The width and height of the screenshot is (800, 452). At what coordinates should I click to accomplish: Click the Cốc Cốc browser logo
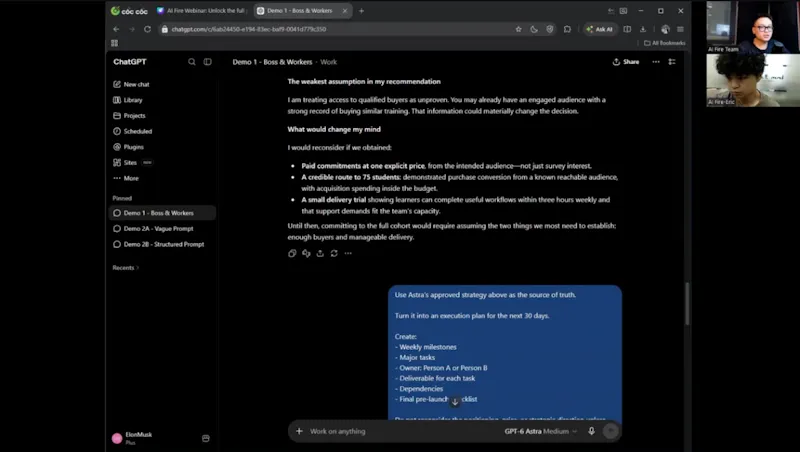pyautogui.click(x=130, y=11)
